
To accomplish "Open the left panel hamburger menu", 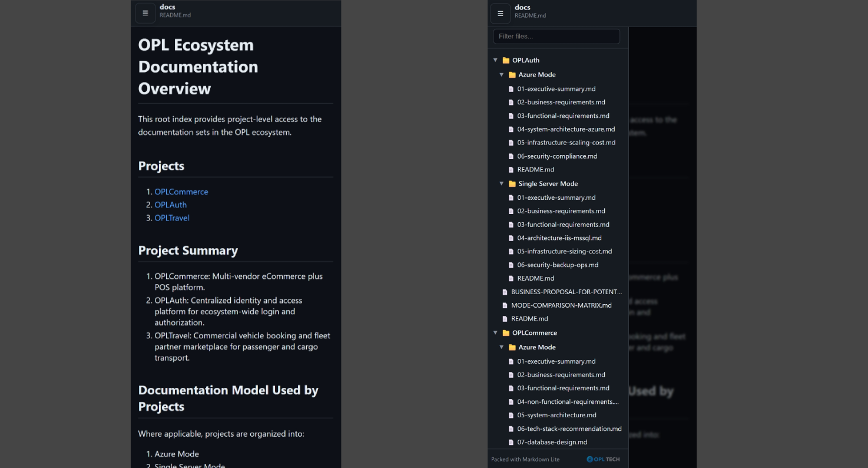I will click(145, 13).
